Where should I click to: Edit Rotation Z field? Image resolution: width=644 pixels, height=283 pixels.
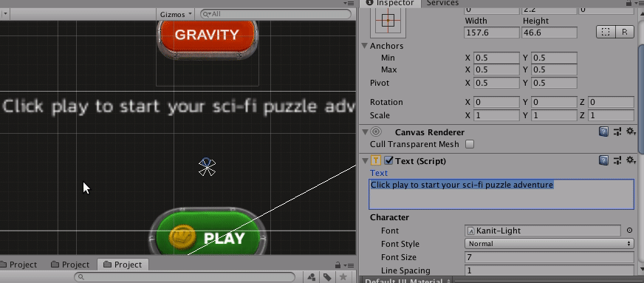(612, 102)
